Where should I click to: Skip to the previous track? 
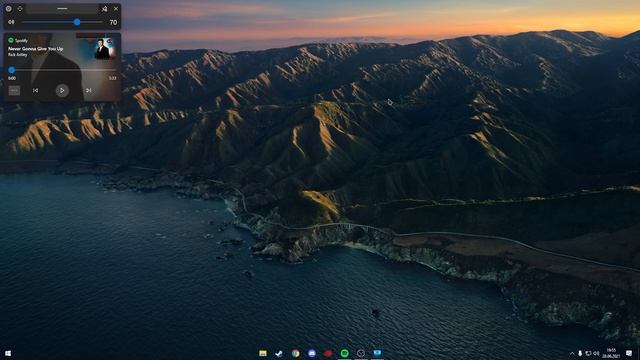click(36, 91)
